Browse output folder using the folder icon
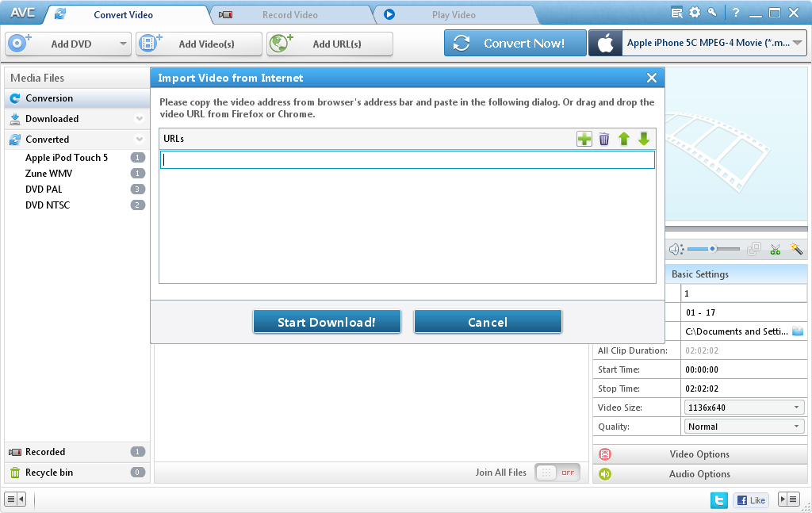The height and width of the screenshot is (513, 812). (x=798, y=331)
